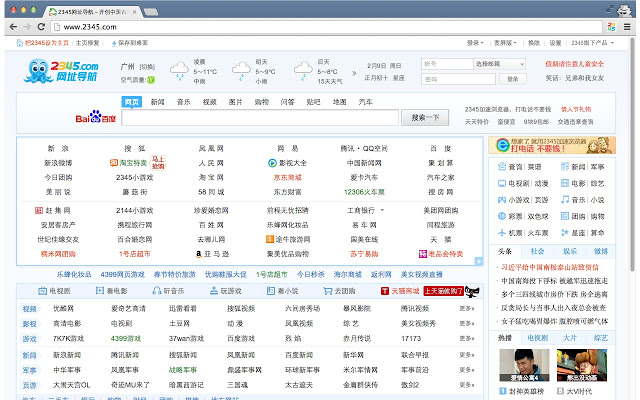Click 更多 in the 游戏 row
This screenshot has width=640, height=400.
click(x=466, y=338)
